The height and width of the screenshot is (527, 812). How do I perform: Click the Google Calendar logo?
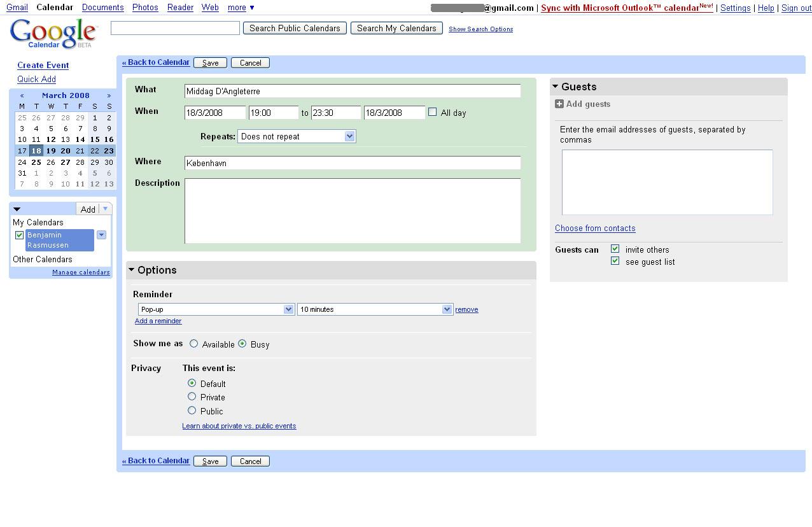[53, 33]
